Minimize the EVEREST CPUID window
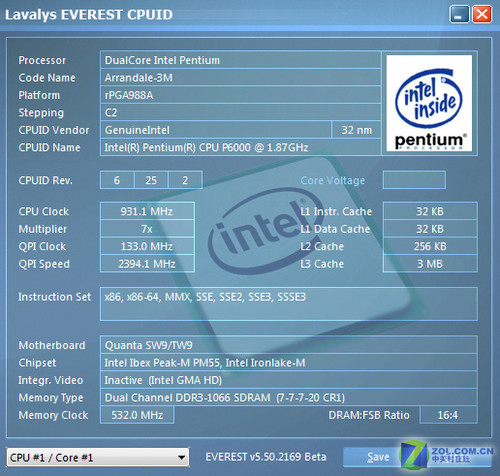This screenshot has height=476, width=500. (459, 14)
